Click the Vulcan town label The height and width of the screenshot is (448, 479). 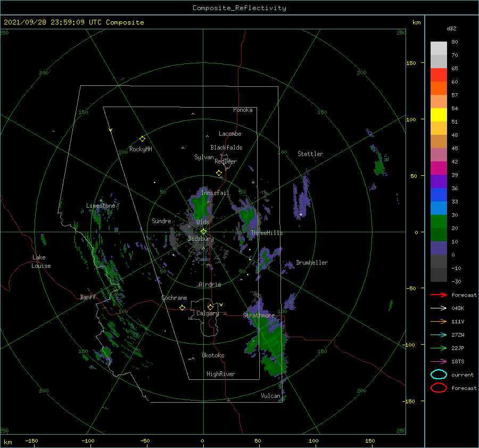pos(270,396)
